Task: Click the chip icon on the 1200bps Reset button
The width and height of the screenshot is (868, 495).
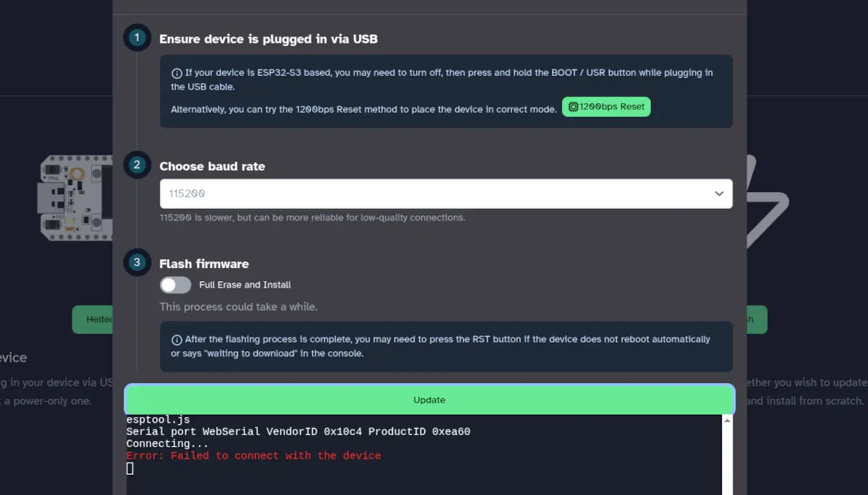Action: [x=573, y=107]
